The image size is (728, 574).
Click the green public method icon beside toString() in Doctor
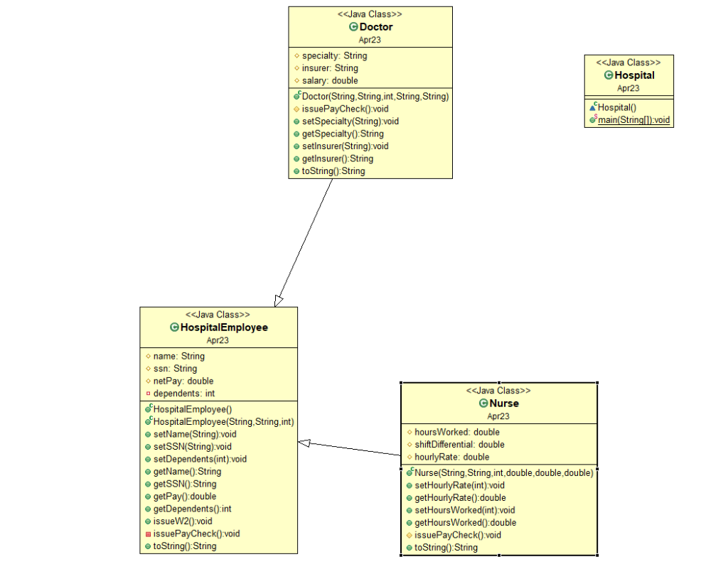click(296, 170)
